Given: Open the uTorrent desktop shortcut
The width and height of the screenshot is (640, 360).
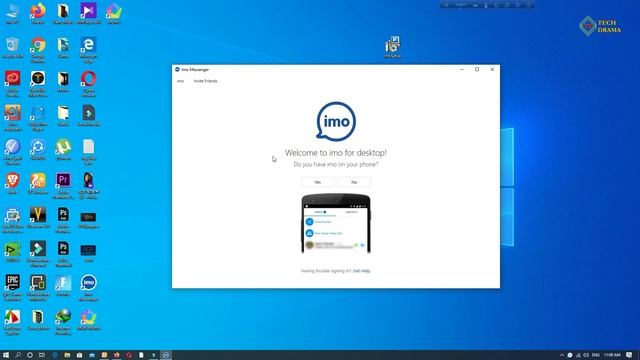Looking at the screenshot, I should [63, 149].
